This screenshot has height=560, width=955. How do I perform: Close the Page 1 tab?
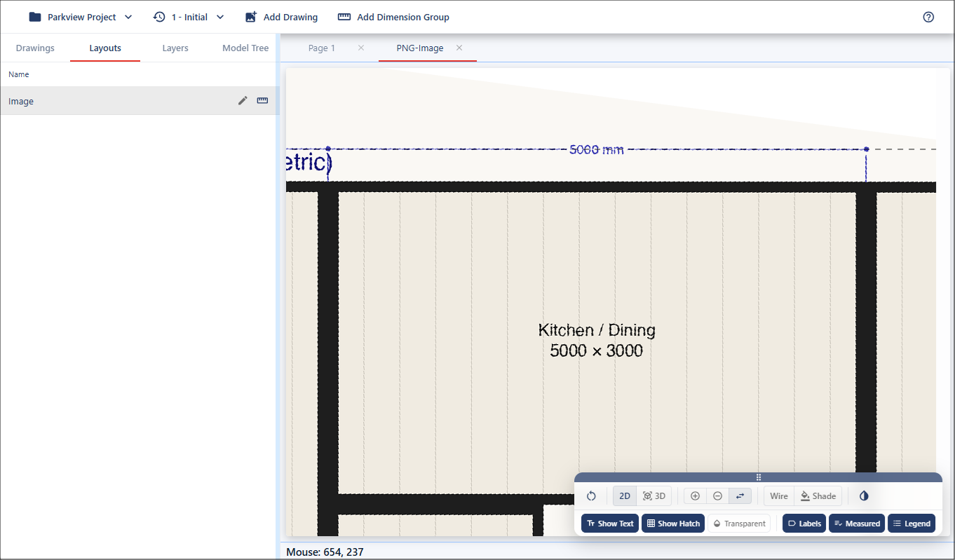(x=361, y=48)
